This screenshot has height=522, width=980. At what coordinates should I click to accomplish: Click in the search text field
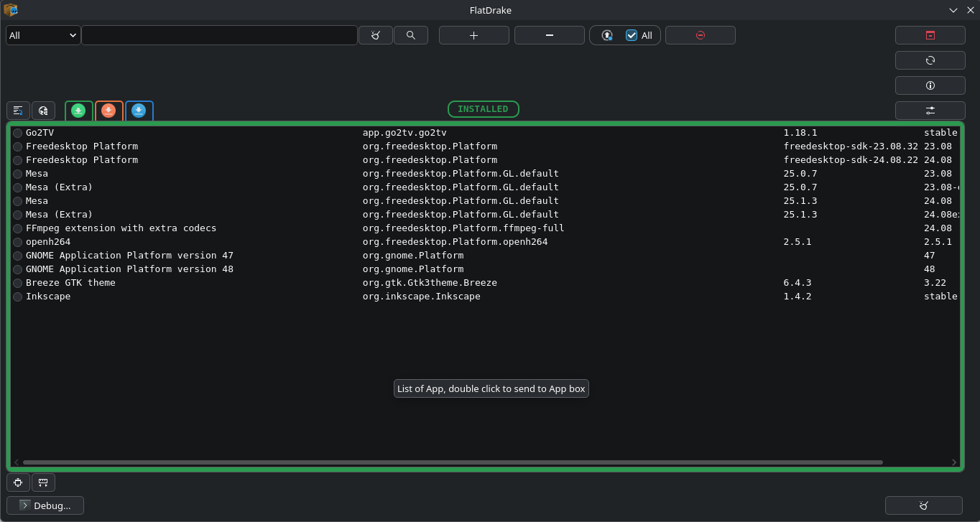click(x=219, y=35)
